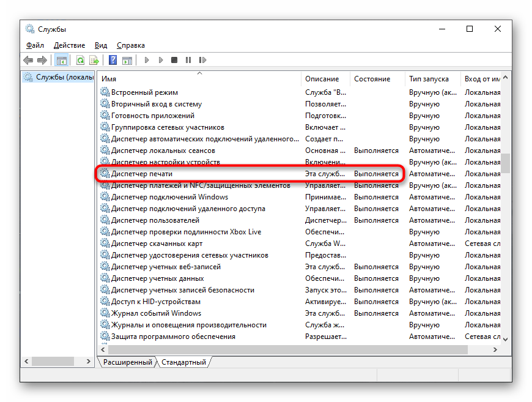Click the Back arrow in the toolbar
Viewport: 532px width, 402px height.
[x=28, y=60]
